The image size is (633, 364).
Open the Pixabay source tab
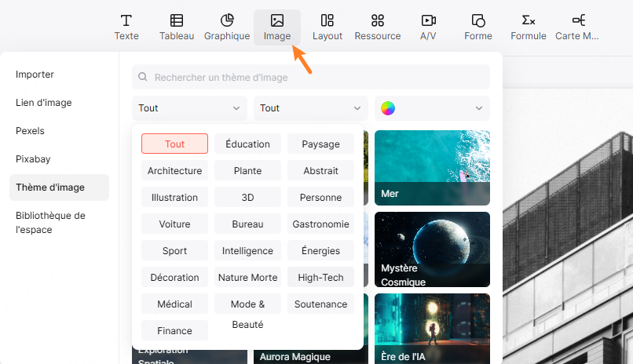pyautogui.click(x=33, y=159)
